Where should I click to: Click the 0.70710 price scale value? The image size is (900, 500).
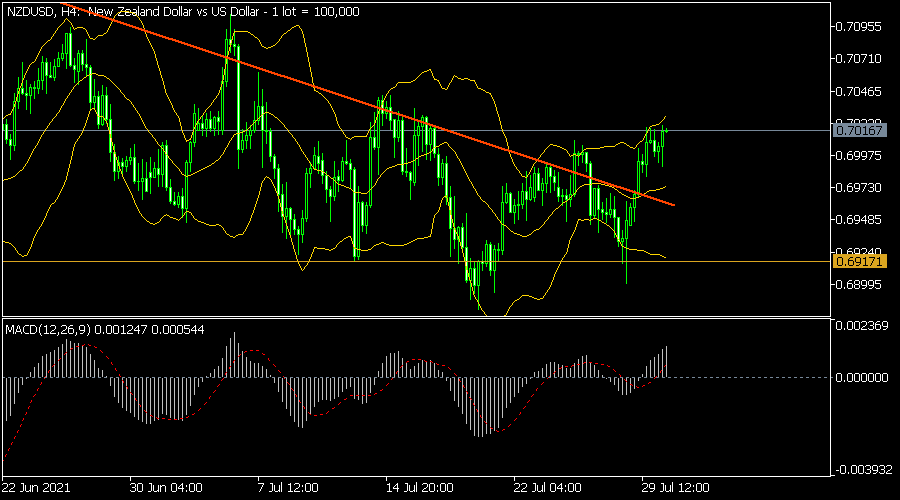click(x=858, y=59)
